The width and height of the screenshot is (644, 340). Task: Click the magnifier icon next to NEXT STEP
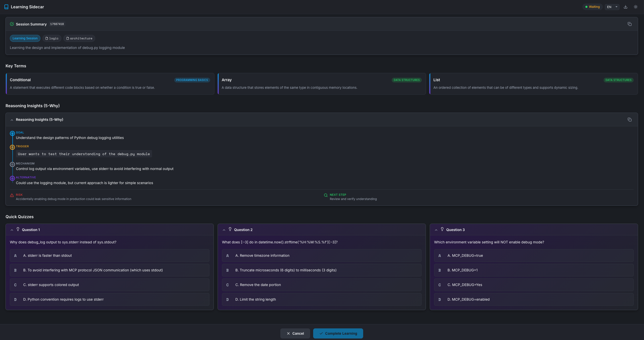(x=326, y=195)
